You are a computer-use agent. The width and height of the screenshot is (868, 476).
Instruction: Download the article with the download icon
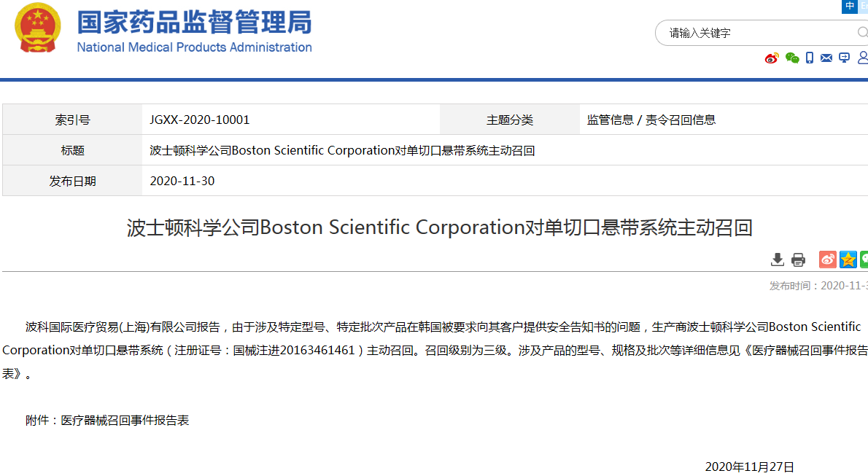coord(778,260)
